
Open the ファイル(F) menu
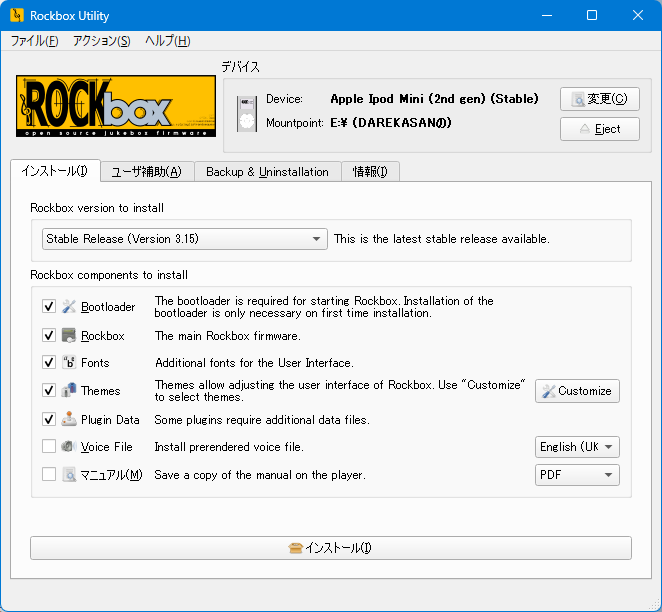(x=35, y=41)
